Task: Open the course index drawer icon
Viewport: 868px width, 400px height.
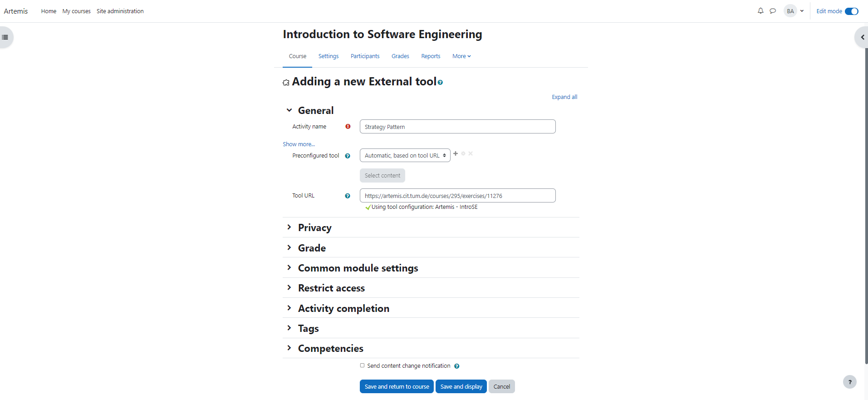Action: tap(5, 37)
